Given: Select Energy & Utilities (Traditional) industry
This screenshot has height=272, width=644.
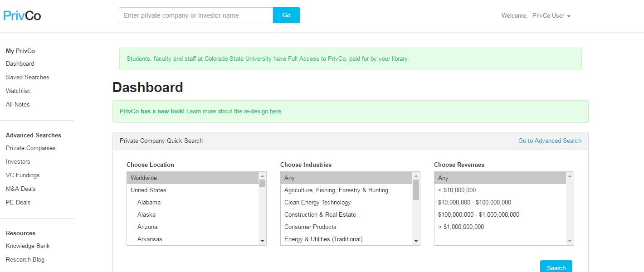Looking at the screenshot, I should (346, 239).
